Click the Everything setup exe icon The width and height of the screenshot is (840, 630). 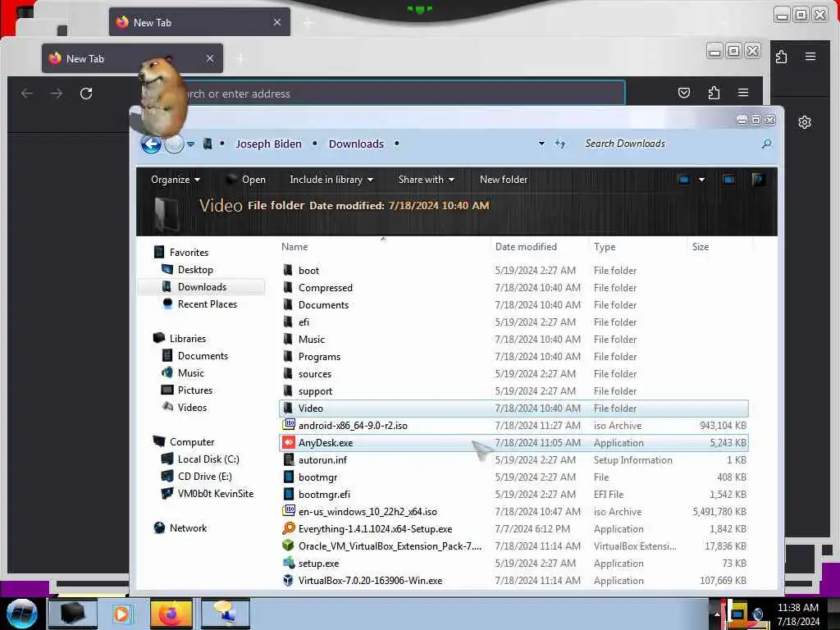click(x=289, y=529)
